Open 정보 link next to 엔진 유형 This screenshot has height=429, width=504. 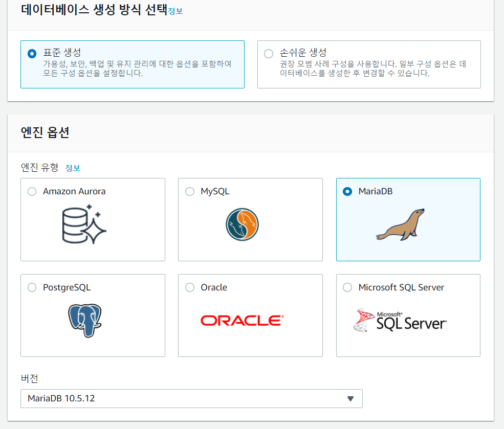[73, 168]
